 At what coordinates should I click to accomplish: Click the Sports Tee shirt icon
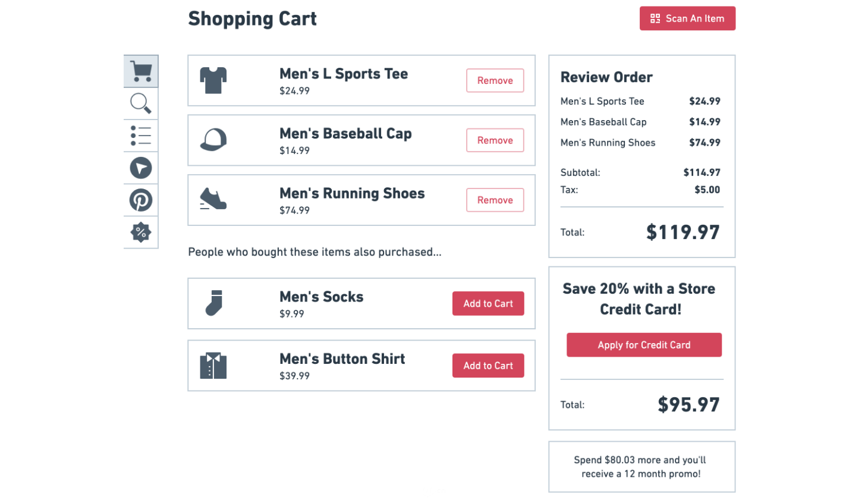pos(213,80)
